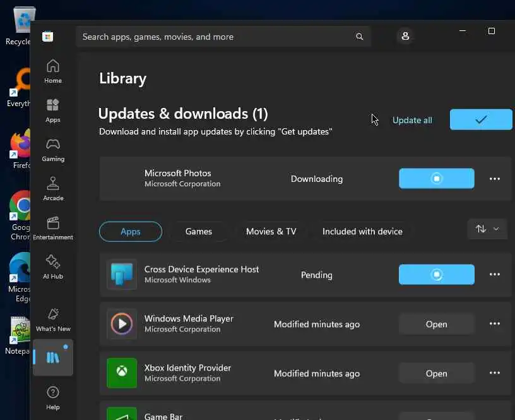Open more options for Cross Device Experience Host
Screen dimensions: 515x420
pyautogui.click(x=495, y=274)
